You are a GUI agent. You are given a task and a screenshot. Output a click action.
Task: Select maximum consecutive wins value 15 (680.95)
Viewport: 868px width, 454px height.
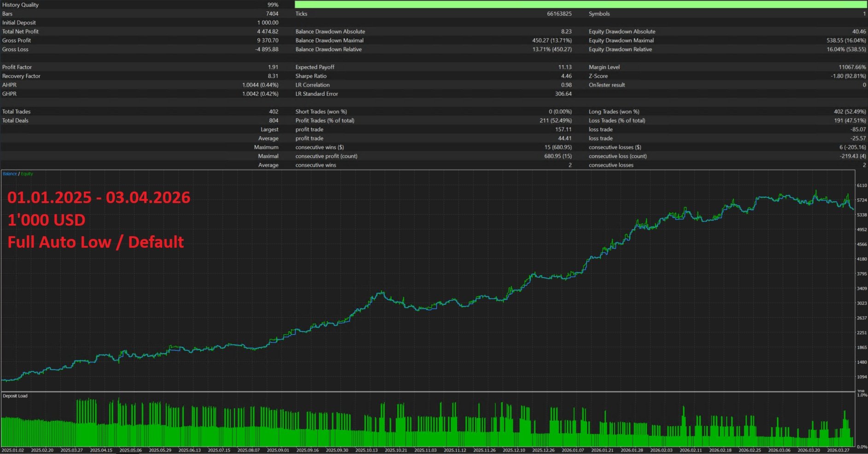[x=558, y=147]
